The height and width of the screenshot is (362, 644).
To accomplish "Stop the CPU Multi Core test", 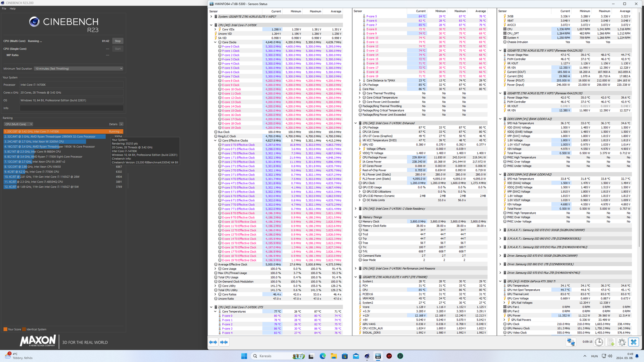I will point(118,41).
